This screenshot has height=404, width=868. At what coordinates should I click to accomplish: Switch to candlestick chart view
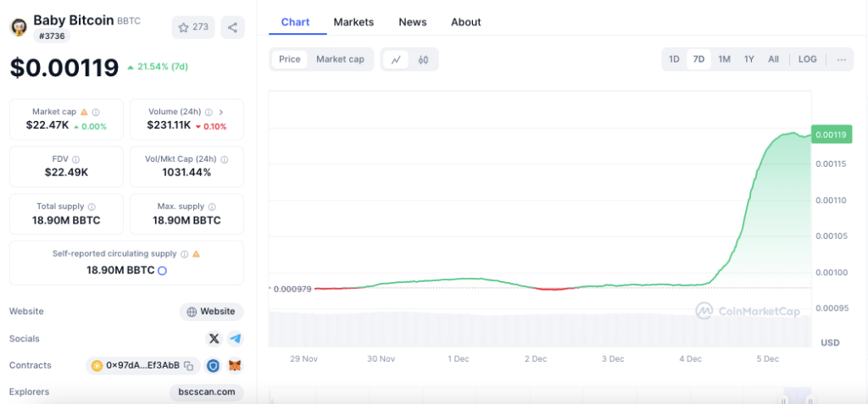tap(423, 59)
